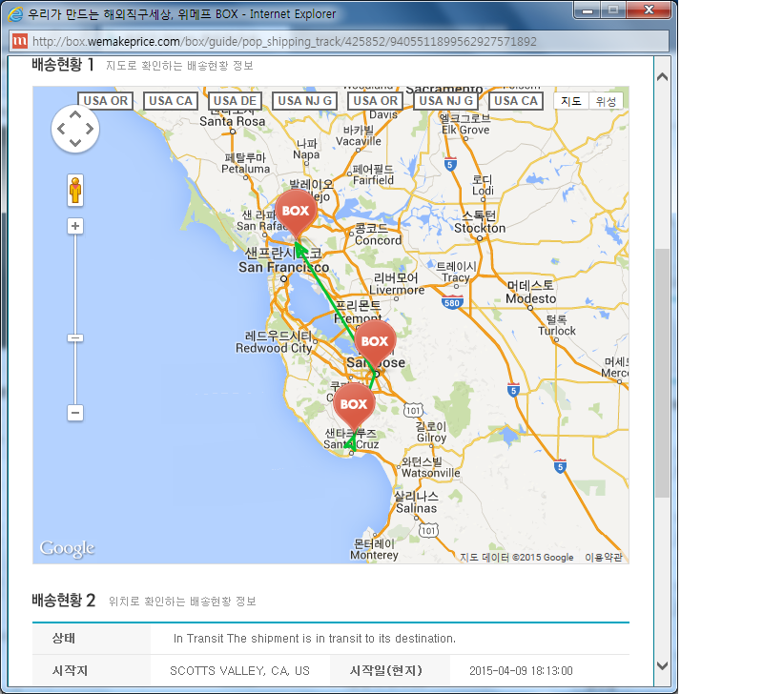
Task: Click the map zoom slider handle
Action: pyautogui.click(x=75, y=337)
